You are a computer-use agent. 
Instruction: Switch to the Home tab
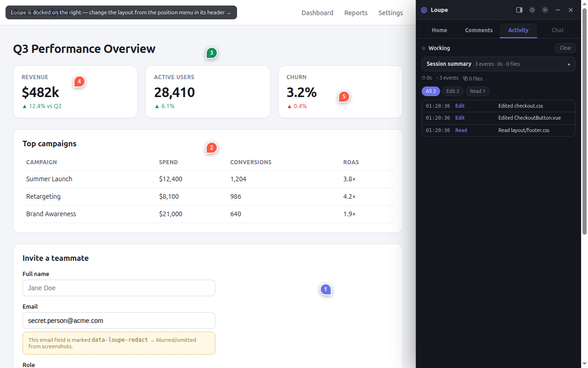(439, 30)
